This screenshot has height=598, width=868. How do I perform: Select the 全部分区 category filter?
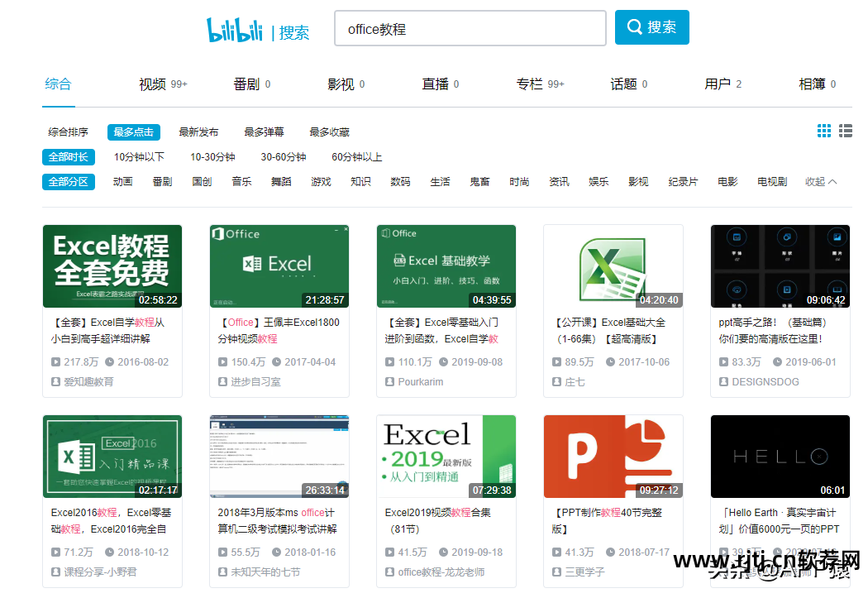(x=68, y=182)
